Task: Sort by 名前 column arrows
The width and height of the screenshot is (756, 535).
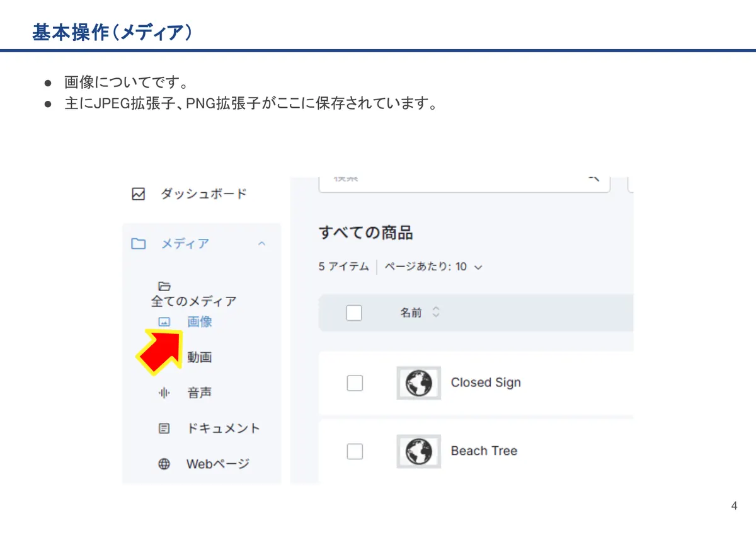Action: [435, 313]
